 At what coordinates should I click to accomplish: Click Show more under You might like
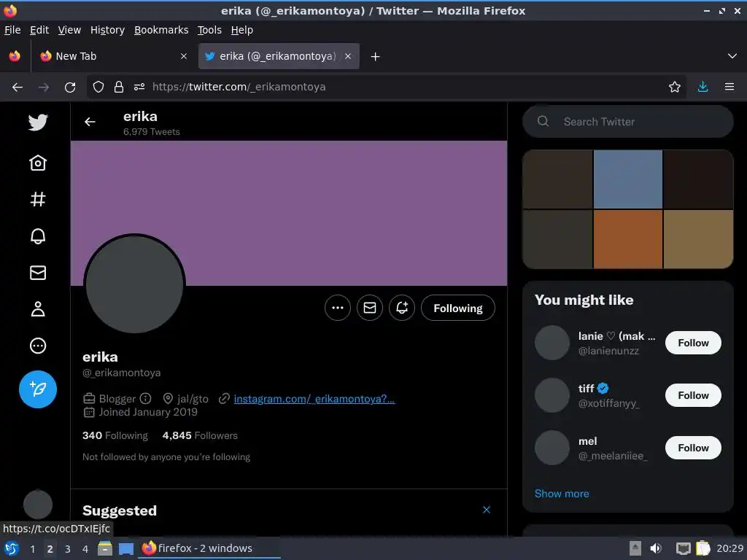[562, 494]
